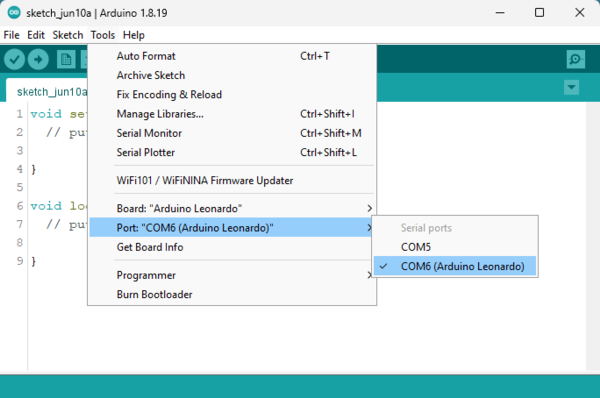The image size is (600, 398).
Task: Click the New sketch file icon
Action: pos(66,59)
